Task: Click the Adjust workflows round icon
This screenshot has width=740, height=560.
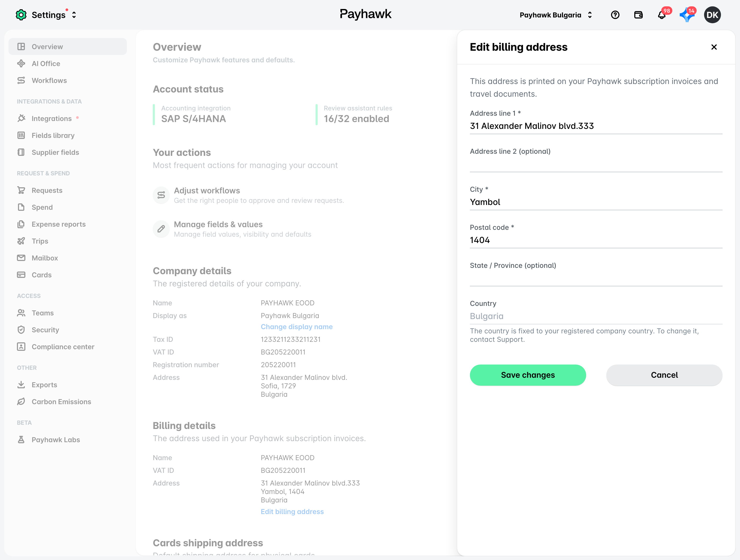Action: click(x=161, y=195)
